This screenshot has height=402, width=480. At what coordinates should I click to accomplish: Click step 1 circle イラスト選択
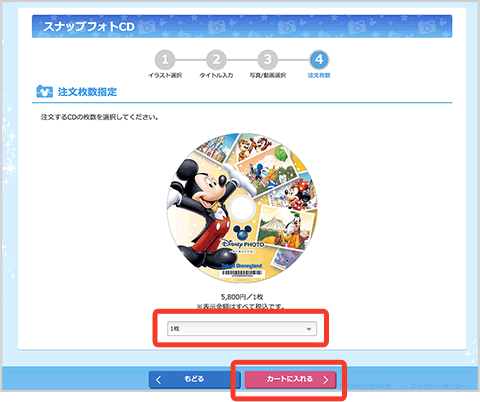point(165,60)
